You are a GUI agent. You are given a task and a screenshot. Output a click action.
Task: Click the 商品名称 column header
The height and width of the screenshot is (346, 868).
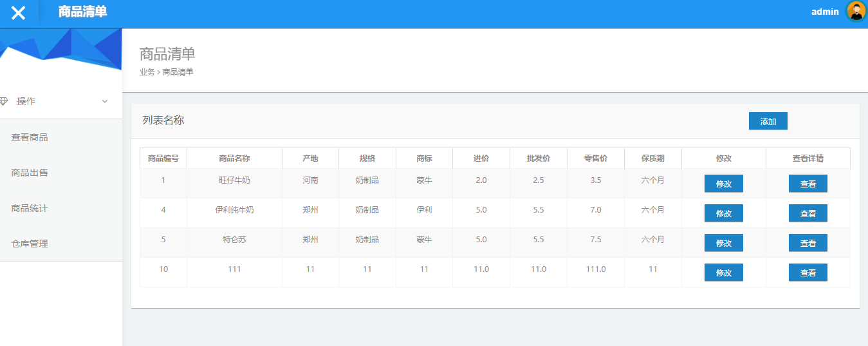click(x=234, y=159)
